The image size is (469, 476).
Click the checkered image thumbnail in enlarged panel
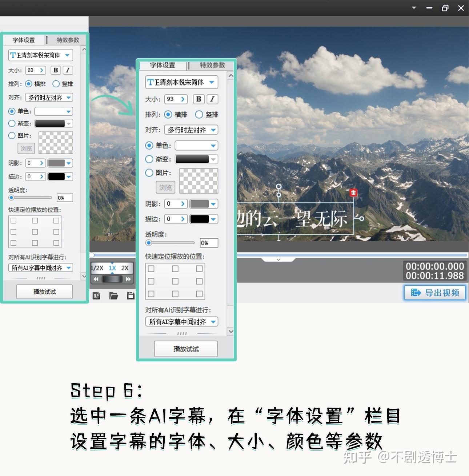coord(199,181)
